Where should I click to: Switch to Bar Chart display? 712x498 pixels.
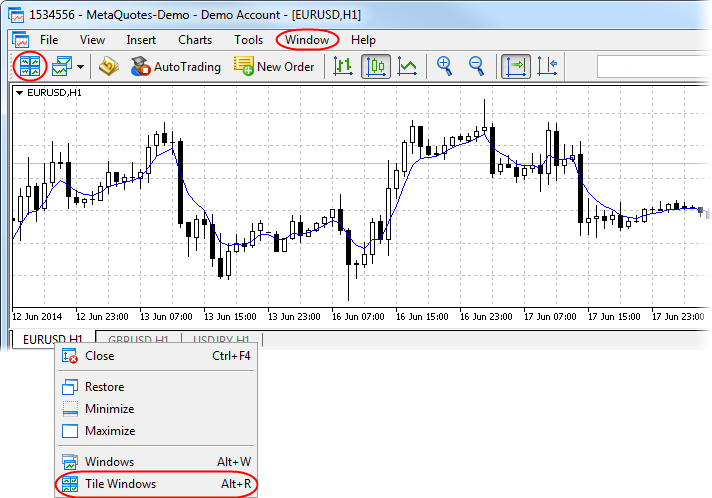tap(343, 66)
